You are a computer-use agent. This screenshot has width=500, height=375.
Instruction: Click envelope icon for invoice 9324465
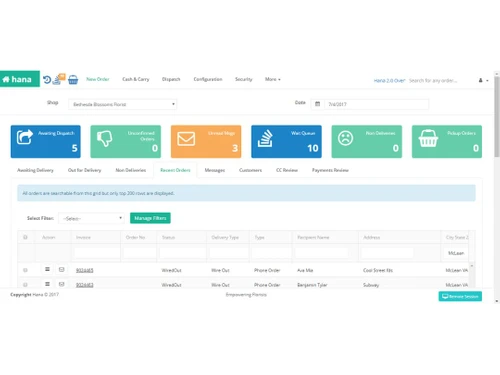(61, 269)
